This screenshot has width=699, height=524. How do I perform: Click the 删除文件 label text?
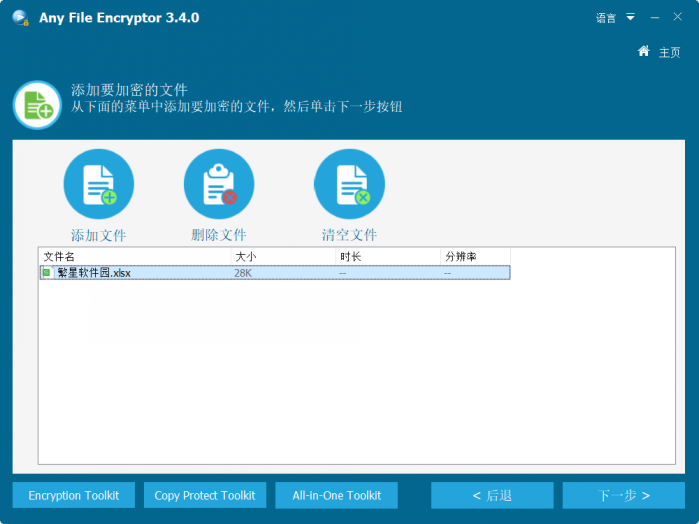point(219,235)
